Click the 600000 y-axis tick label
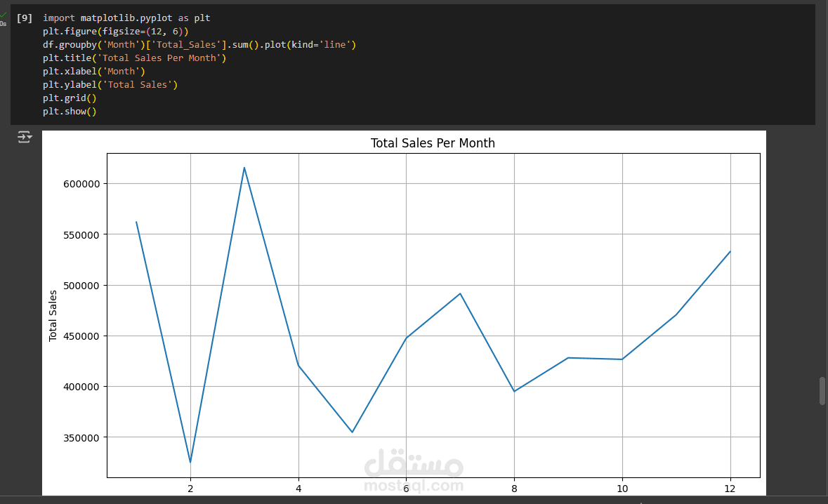The height and width of the screenshot is (504, 828). pos(81,184)
